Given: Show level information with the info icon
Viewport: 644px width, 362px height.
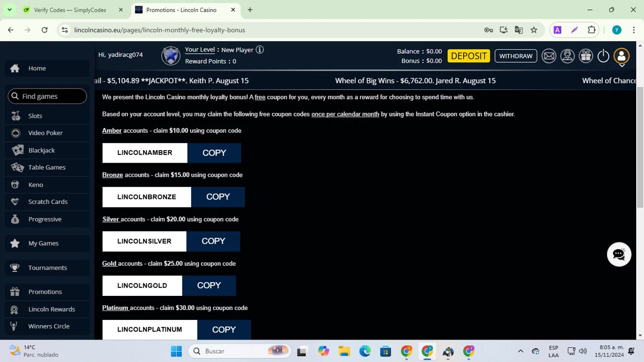Looking at the screenshot, I should click(x=260, y=50).
